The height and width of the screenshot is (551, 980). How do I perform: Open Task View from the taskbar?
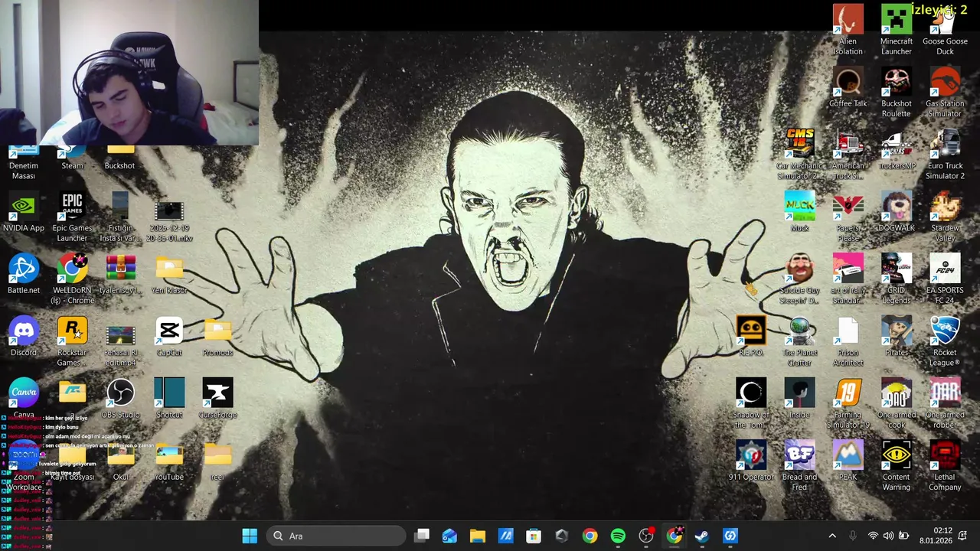point(422,536)
